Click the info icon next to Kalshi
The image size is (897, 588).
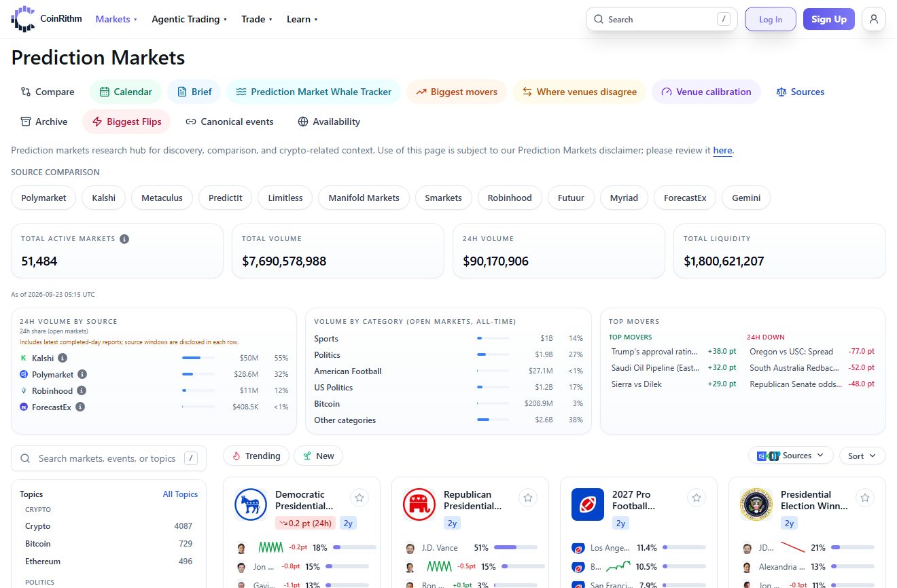point(63,358)
